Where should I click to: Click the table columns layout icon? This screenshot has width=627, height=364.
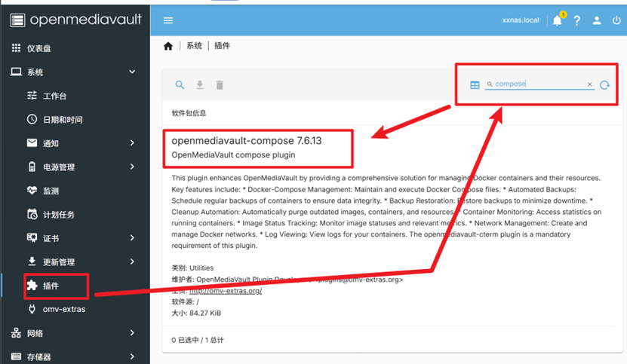tap(475, 85)
